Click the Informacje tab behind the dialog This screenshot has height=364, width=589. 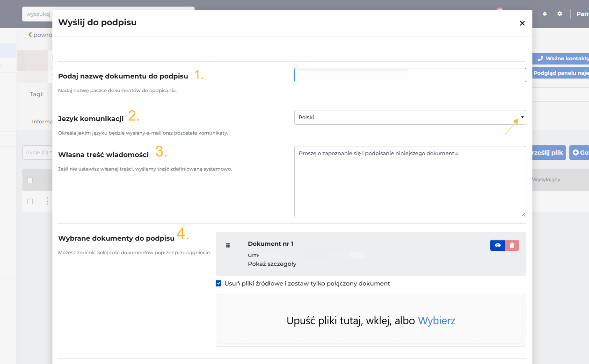point(42,121)
